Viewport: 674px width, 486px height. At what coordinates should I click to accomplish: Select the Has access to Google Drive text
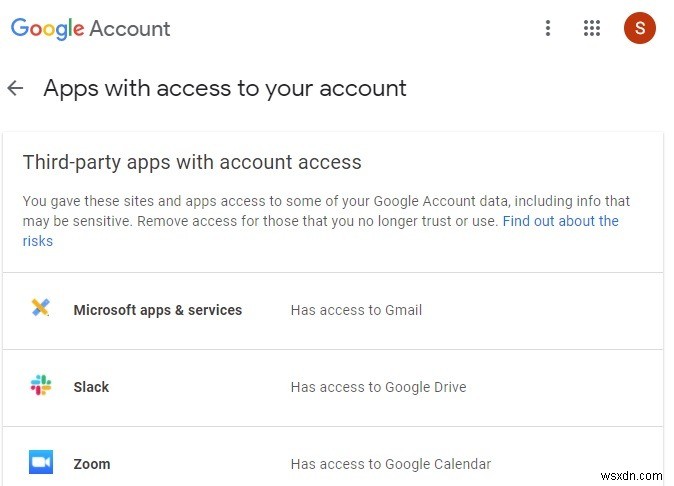pyautogui.click(x=378, y=387)
